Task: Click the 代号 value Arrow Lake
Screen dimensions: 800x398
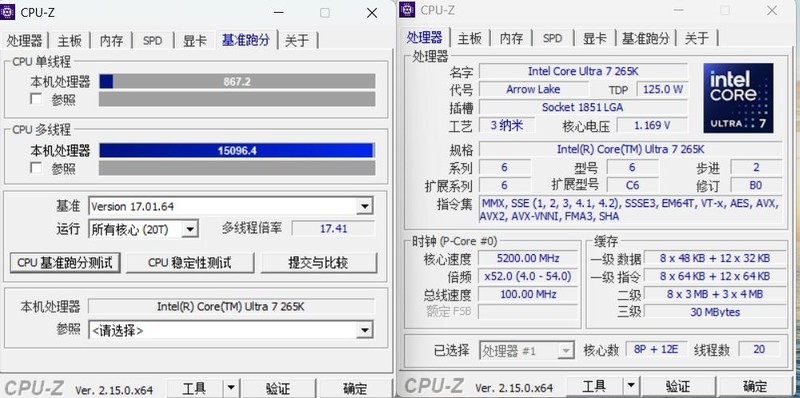Action: 533,89
